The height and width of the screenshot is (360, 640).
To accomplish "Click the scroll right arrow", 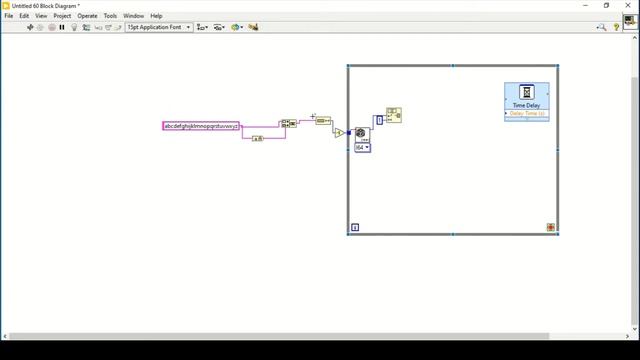I will tap(627, 336).
